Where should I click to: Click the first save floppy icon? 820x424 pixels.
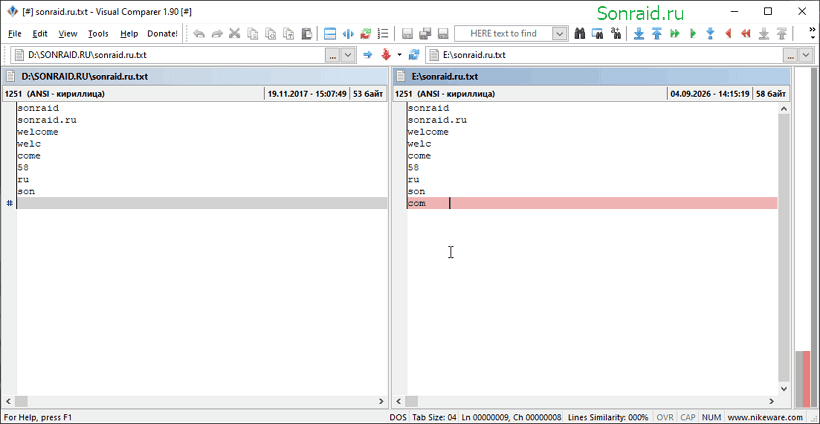[407, 34]
